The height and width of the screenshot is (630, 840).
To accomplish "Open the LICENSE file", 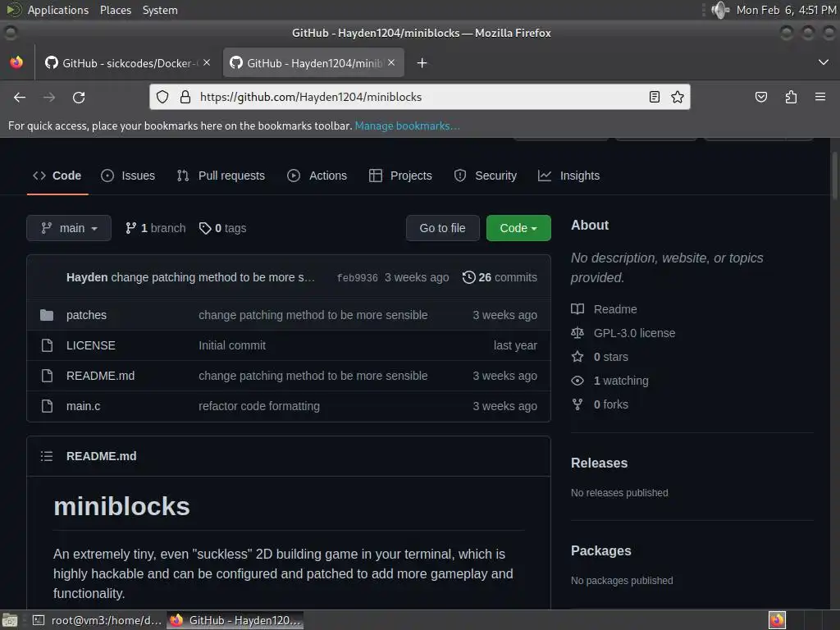I will (x=90, y=345).
